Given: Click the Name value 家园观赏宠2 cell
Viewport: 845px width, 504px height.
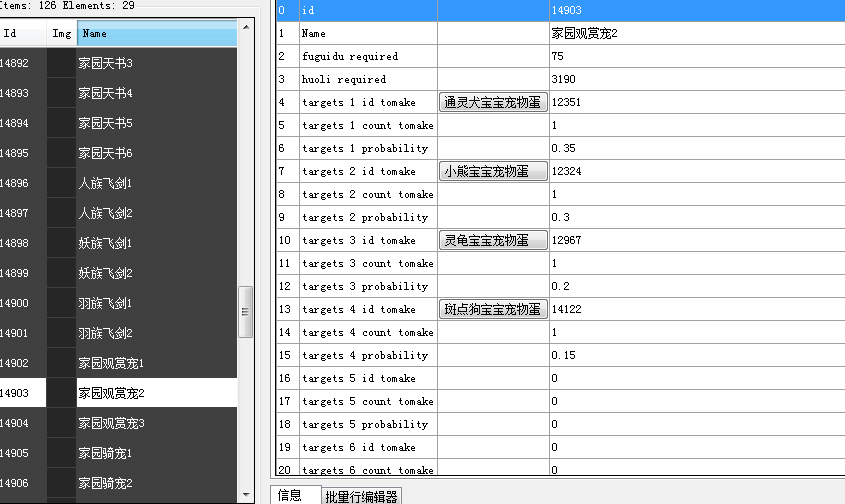Looking at the screenshot, I should tap(697, 33).
